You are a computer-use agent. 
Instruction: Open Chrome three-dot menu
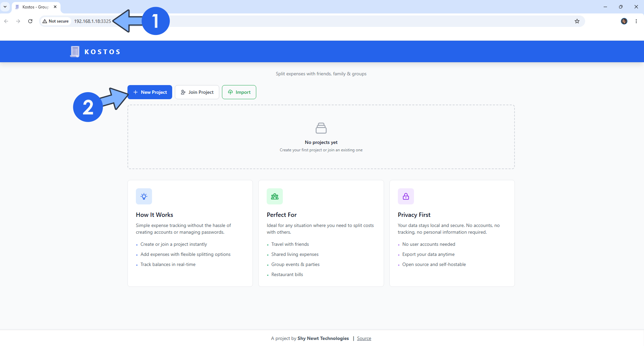point(636,21)
